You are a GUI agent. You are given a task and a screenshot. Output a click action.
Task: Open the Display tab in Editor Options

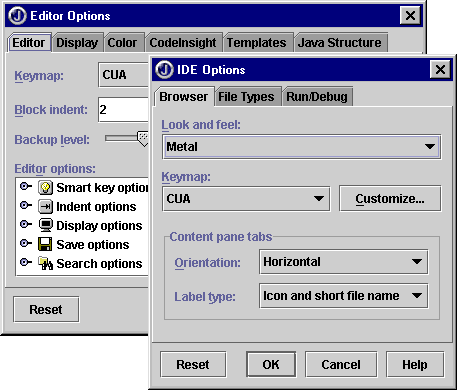pos(77,43)
